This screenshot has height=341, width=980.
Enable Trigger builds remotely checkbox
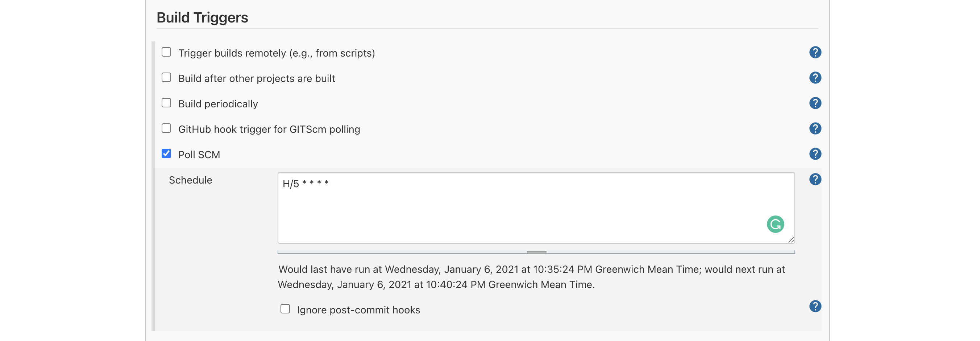(166, 52)
